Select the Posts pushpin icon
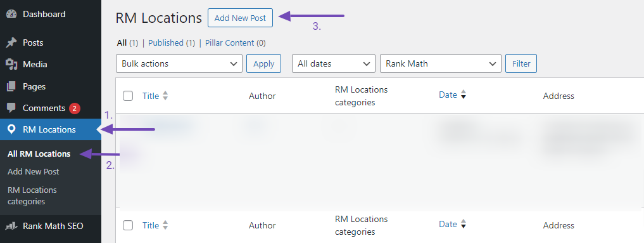The image size is (644, 243). [11, 43]
